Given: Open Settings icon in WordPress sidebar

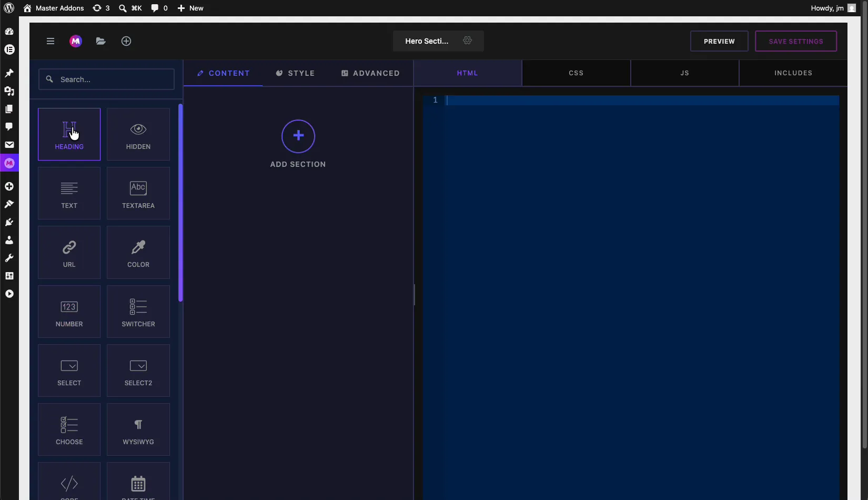Looking at the screenshot, I should [x=9, y=276].
